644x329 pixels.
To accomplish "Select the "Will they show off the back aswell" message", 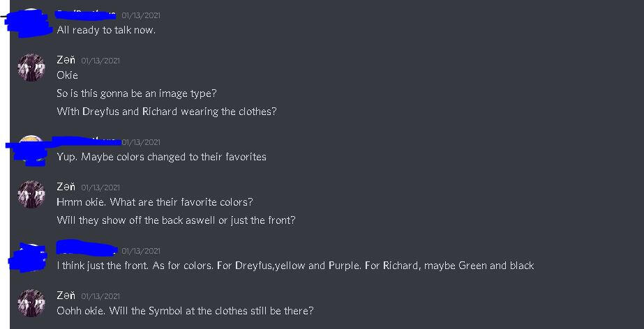I will pyautogui.click(x=176, y=220).
